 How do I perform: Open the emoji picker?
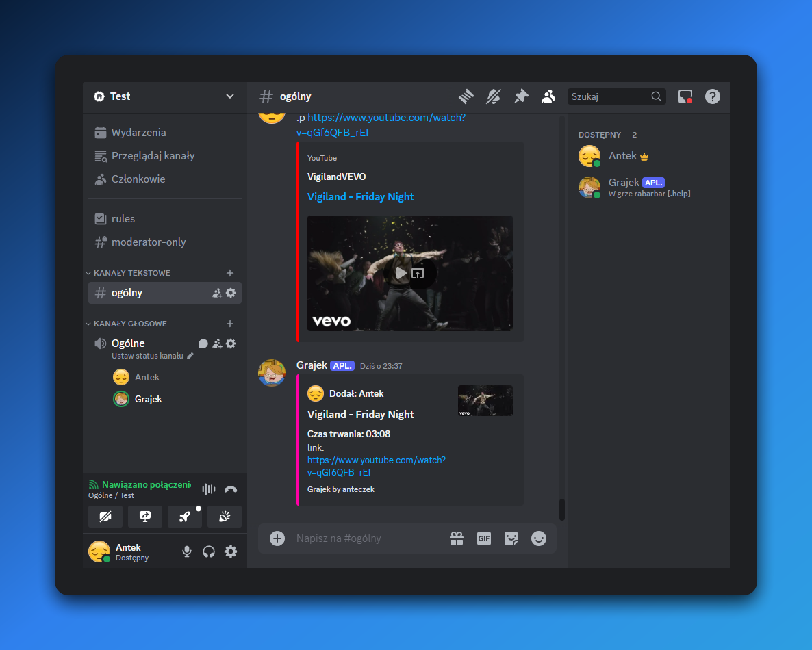pos(539,538)
